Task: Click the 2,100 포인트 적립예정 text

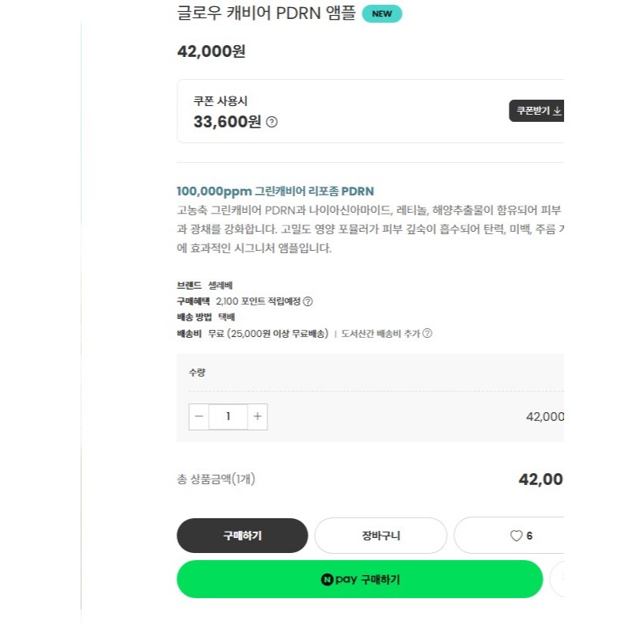Action: tap(259, 301)
